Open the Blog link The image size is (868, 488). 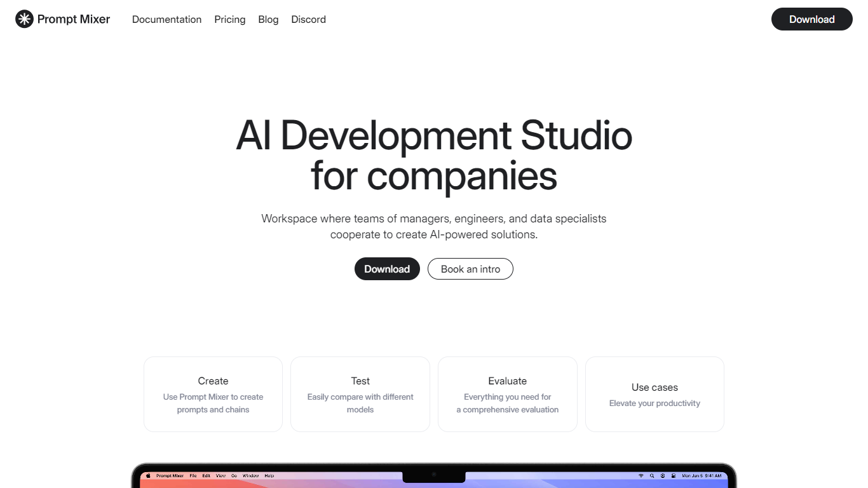[x=268, y=20]
